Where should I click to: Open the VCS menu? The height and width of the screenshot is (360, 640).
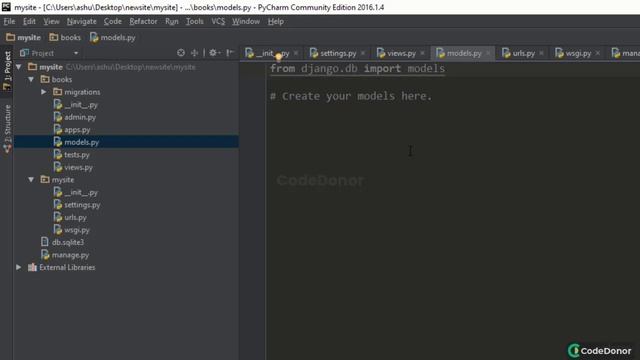coord(218,21)
